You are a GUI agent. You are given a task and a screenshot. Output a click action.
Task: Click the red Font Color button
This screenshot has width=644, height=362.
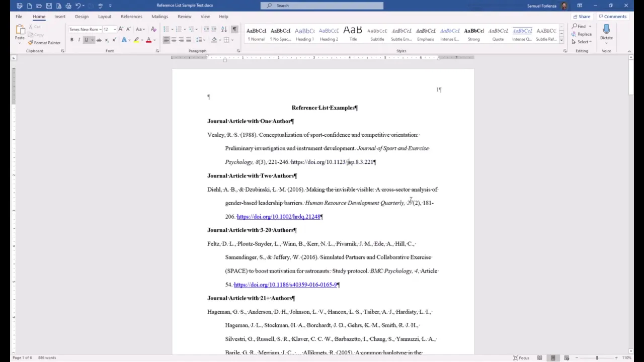(148, 40)
